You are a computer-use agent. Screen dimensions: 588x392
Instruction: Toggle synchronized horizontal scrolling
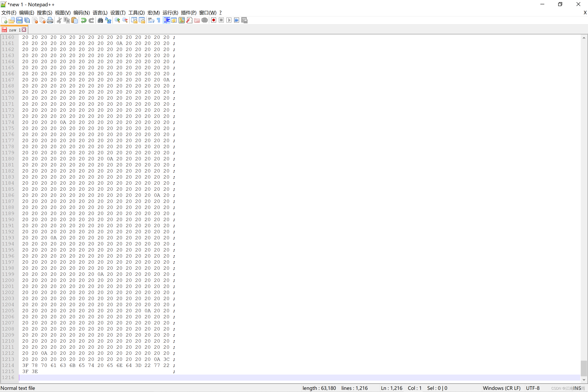point(142,20)
